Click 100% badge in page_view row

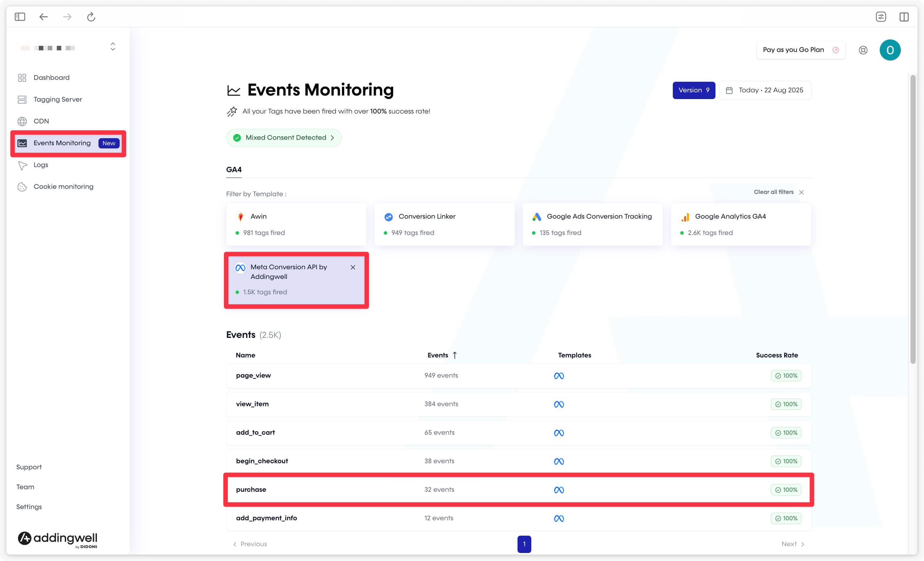[x=786, y=375]
